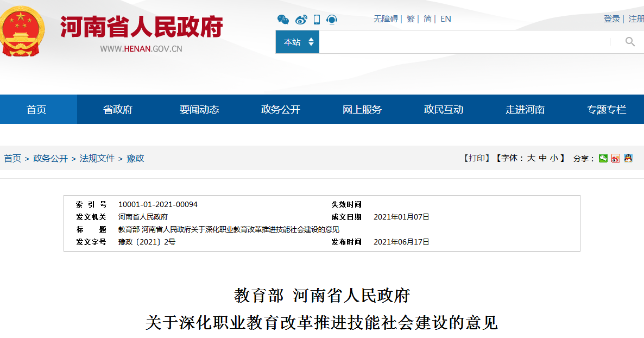Set font size to large (大)
The image size is (644, 338).
[531, 158]
